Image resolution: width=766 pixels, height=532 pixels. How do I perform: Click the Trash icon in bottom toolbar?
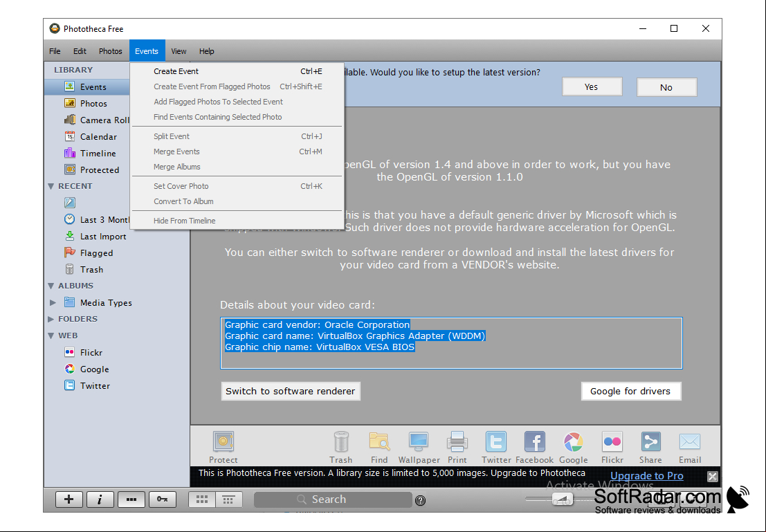tap(341, 447)
